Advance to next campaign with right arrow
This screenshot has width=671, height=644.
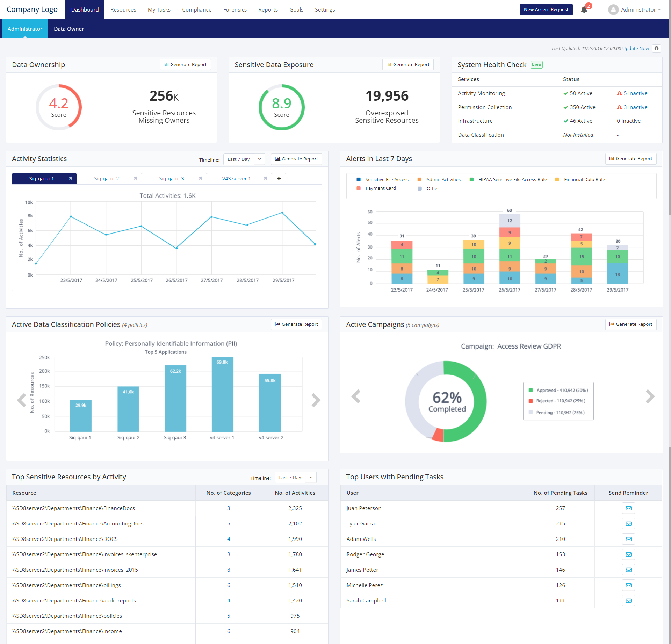point(650,396)
